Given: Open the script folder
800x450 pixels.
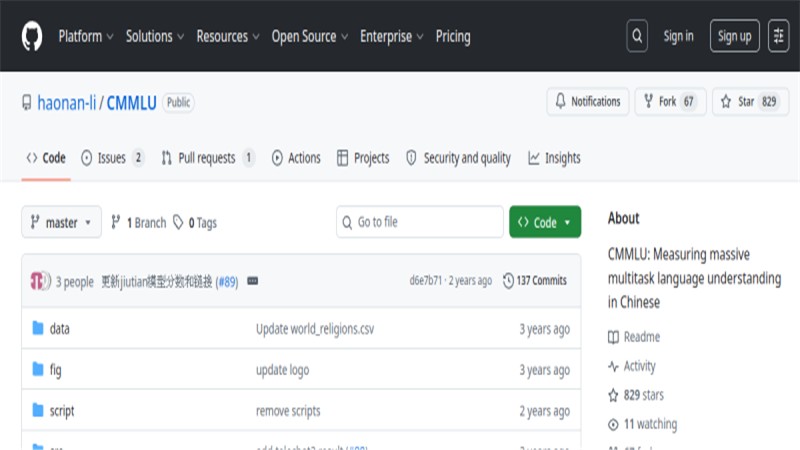Looking at the screenshot, I should point(62,411).
